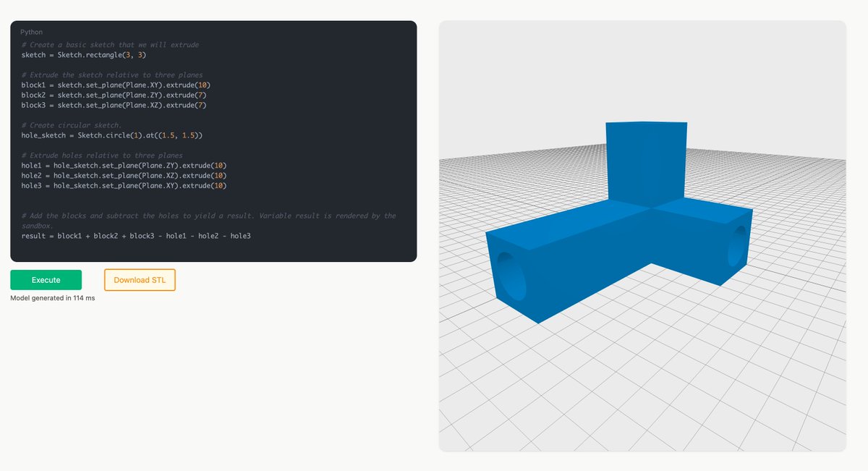Select the 'Model generated in 114 ms' status text
The height and width of the screenshot is (471, 868).
point(52,298)
